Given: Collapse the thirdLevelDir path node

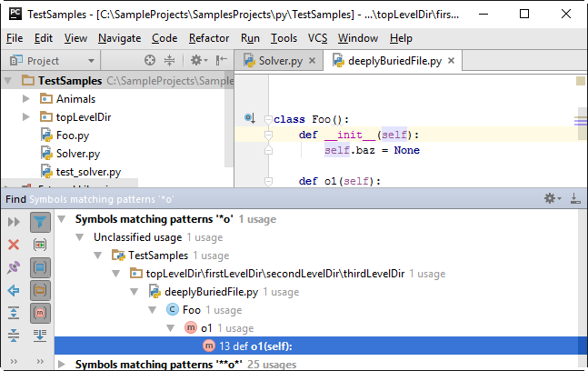Looking at the screenshot, I should (116, 274).
